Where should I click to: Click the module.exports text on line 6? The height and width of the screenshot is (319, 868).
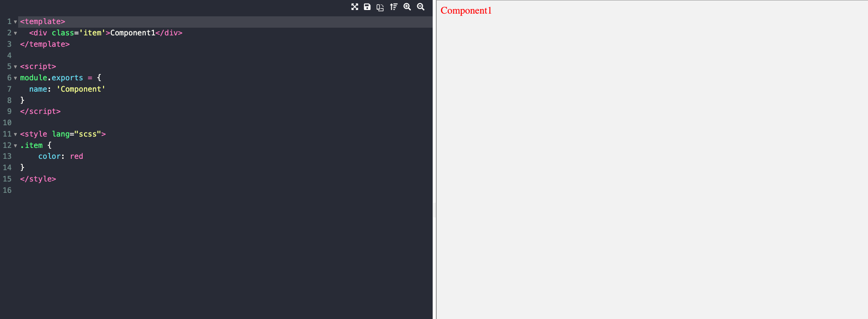(51, 78)
